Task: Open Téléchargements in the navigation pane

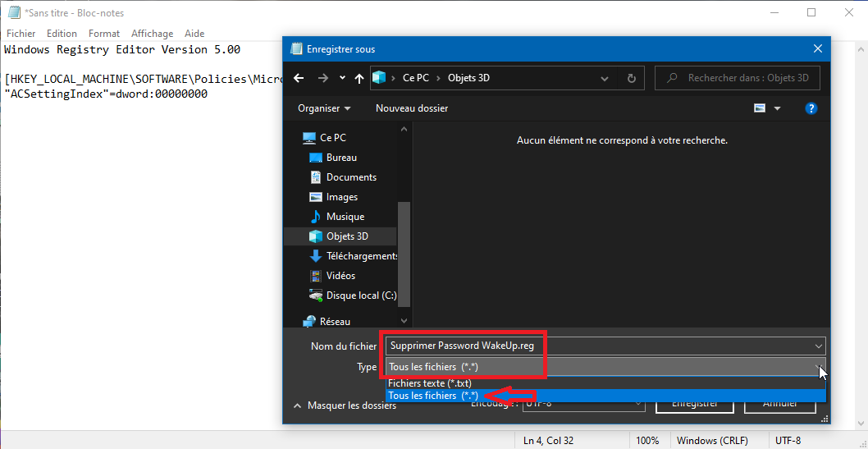Action: (x=362, y=256)
